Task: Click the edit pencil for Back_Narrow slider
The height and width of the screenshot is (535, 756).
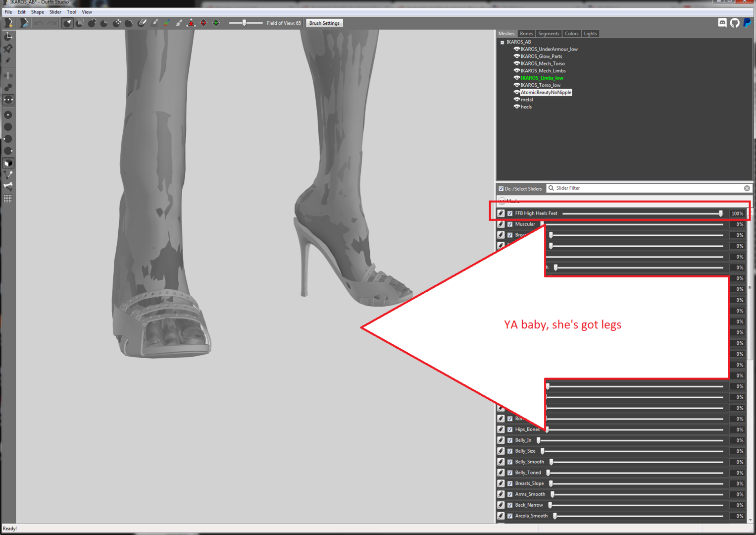Action: (501, 505)
